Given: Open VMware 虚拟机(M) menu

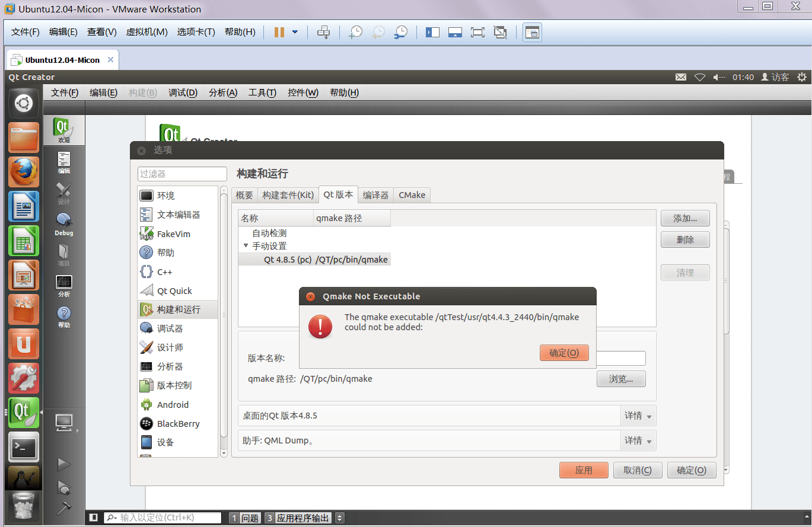Looking at the screenshot, I should click(147, 32).
